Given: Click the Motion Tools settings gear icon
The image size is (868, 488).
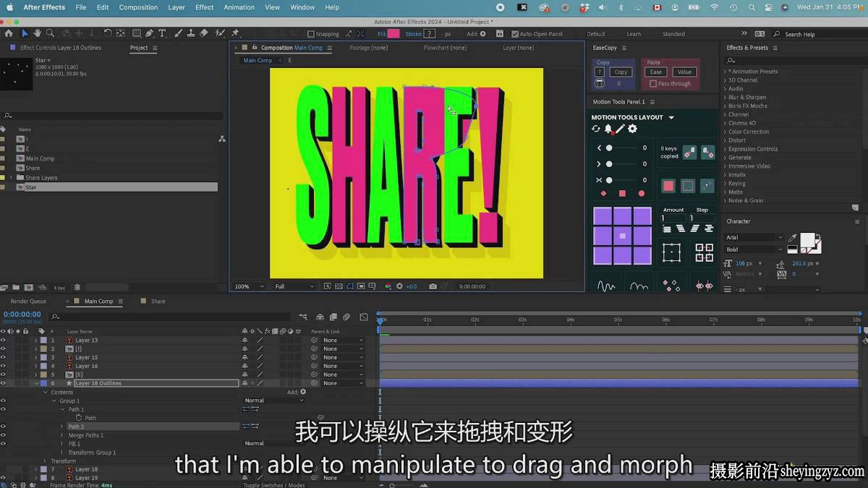Looking at the screenshot, I should (x=632, y=129).
